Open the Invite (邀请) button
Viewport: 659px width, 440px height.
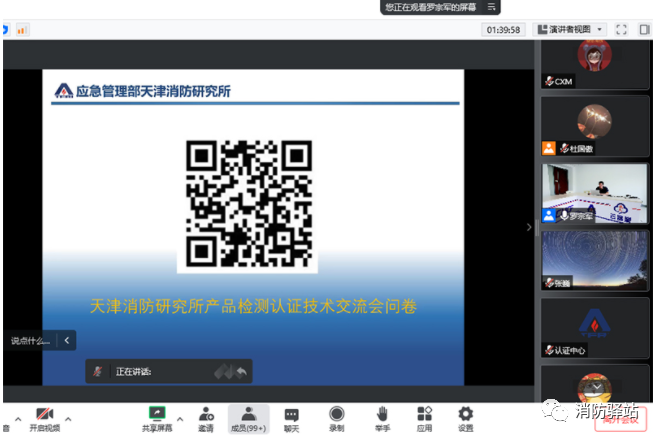tap(205, 417)
